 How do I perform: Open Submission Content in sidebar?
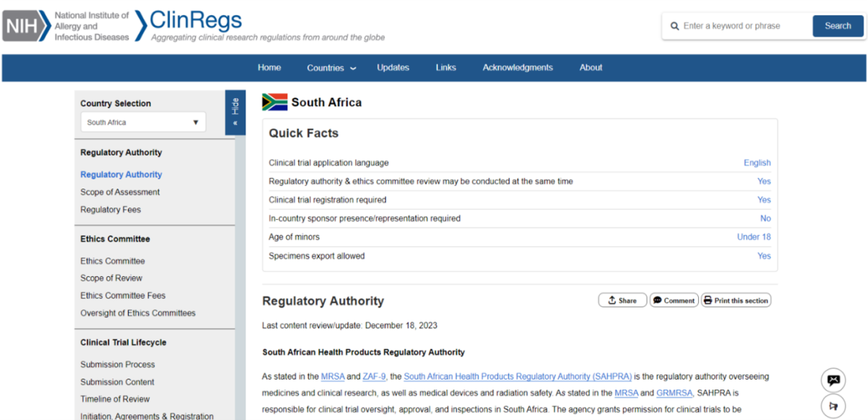117,382
